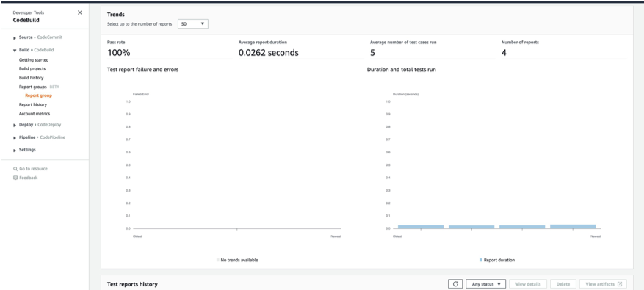Click the Report duration legend swatch
This screenshot has height=290, width=644.
pos(481,260)
